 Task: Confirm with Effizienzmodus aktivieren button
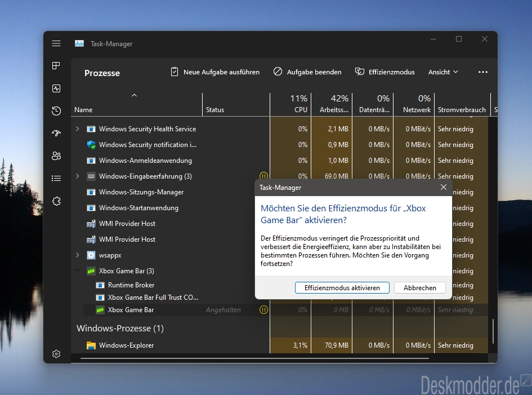tap(342, 288)
